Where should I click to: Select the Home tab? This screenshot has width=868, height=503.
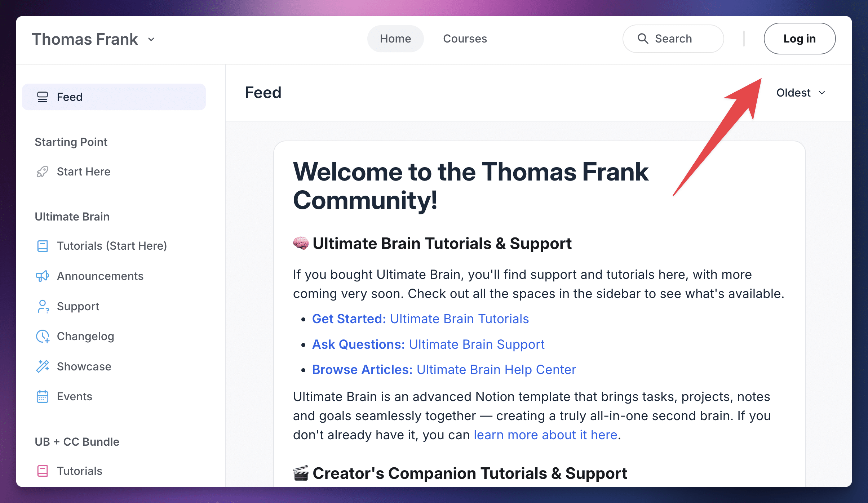[395, 39]
